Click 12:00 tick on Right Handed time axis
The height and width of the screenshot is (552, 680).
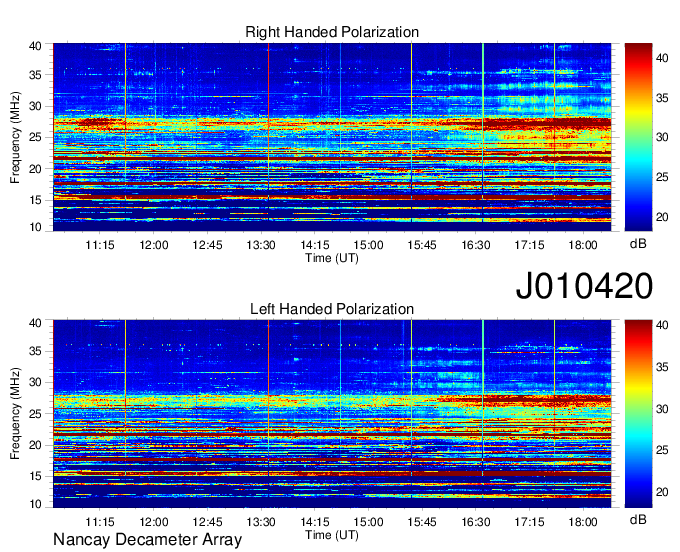click(154, 245)
